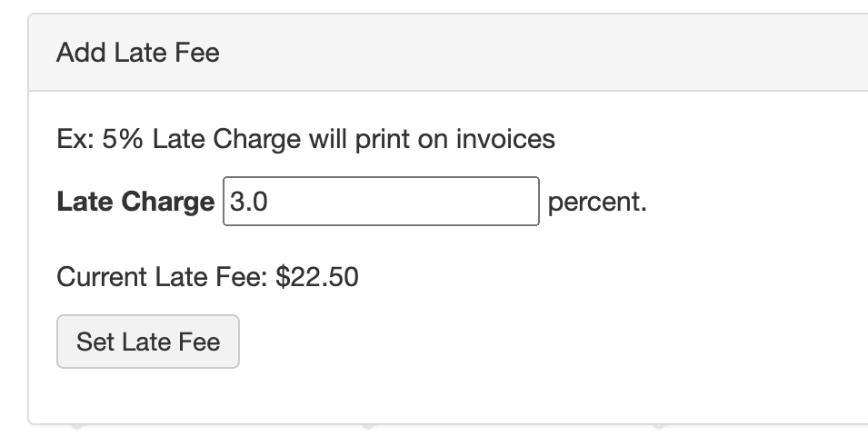Click the $22.50 current fee amount

pos(317,276)
